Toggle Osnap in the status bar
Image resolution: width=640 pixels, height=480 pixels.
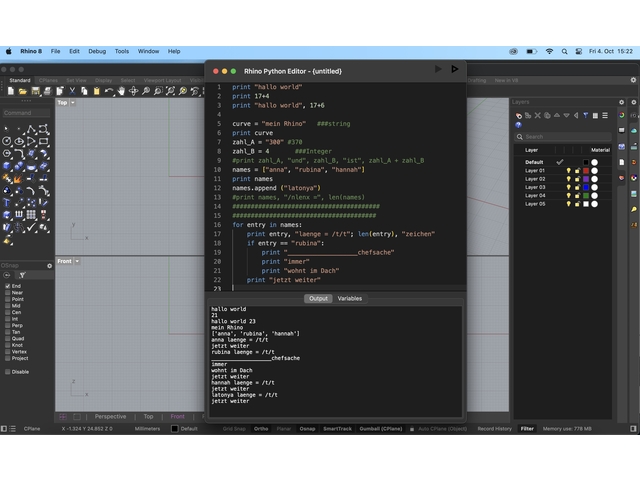(307, 429)
